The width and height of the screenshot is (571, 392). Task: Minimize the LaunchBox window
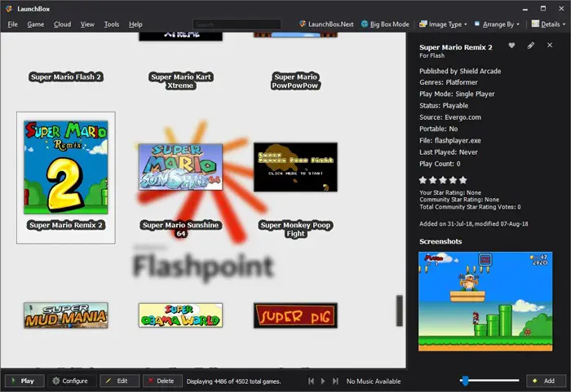[x=525, y=8]
